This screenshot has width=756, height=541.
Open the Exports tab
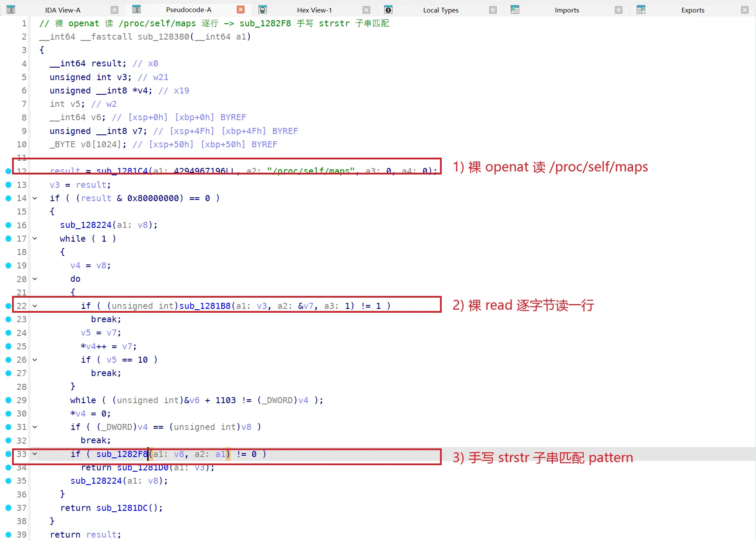coord(693,10)
